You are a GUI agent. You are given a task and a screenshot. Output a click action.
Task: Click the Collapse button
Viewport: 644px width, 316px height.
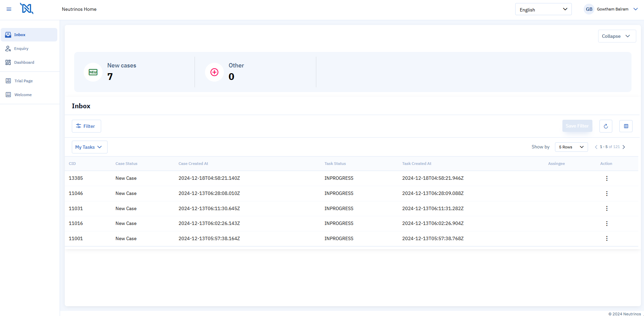(617, 36)
